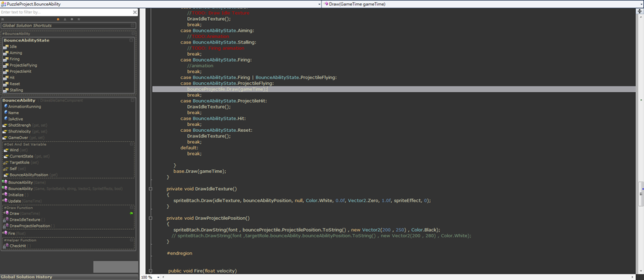The width and height of the screenshot is (644, 280).
Task: Collapse the #Draw Function region box
Action: [132, 207]
